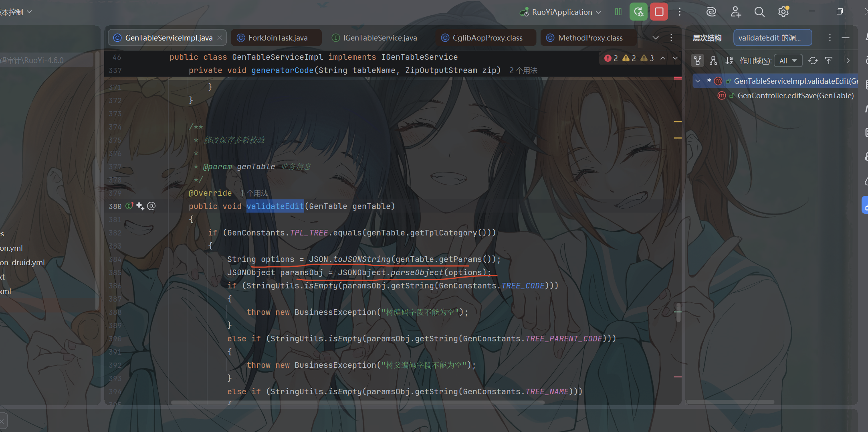This screenshot has width=868, height=432.
Task: Click editor vertical scrollbar thumb
Action: (678, 312)
